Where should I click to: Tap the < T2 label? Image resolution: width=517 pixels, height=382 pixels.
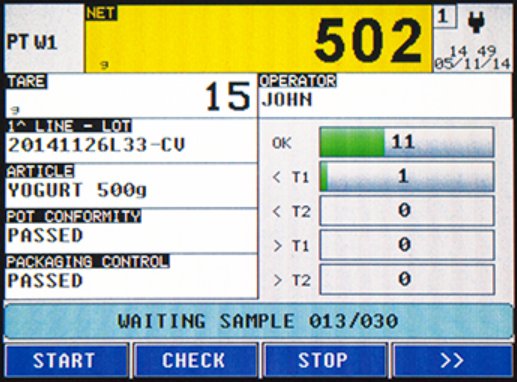click(x=291, y=212)
